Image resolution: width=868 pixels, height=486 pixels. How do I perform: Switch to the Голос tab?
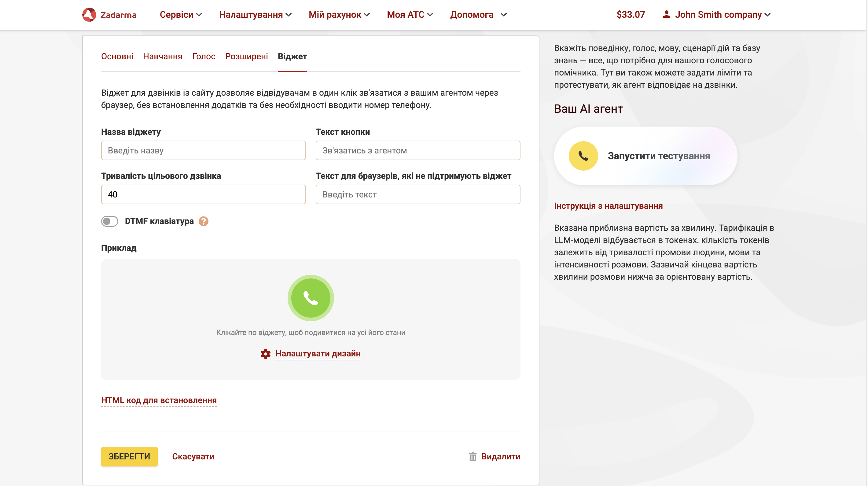click(x=204, y=56)
